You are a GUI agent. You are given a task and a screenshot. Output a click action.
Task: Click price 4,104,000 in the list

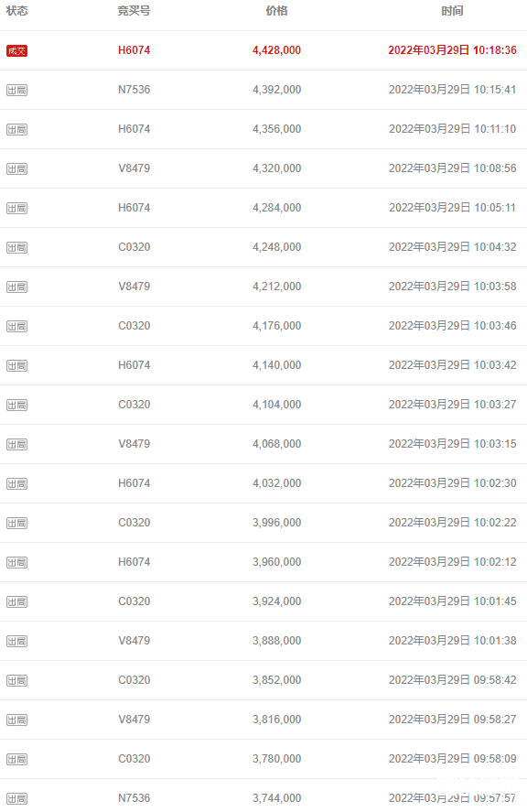pos(276,405)
